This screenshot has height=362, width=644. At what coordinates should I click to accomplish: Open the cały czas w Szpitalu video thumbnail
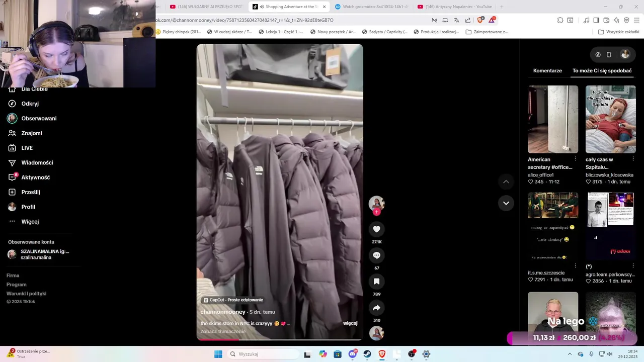click(x=611, y=119)
